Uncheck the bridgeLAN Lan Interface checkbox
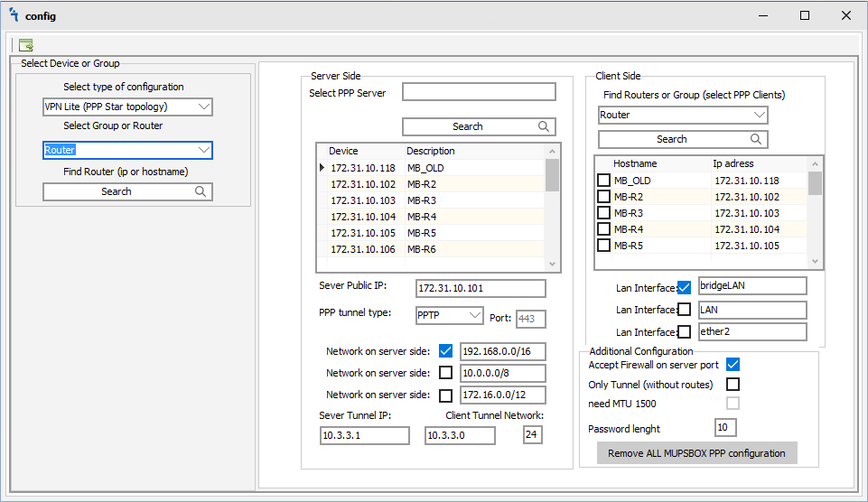This screenshot has height=502, width=868. pyautogui.click(x=684, y=287)
